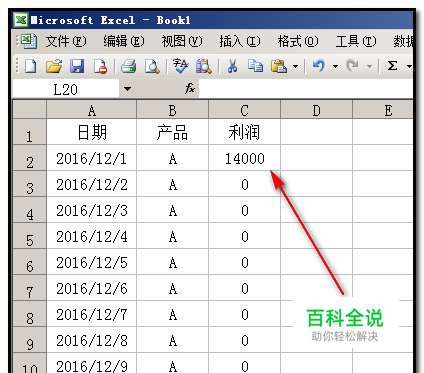424x373 pixels.
Task: Paste with the clipboard icon
Action: (x=279, y=66)
